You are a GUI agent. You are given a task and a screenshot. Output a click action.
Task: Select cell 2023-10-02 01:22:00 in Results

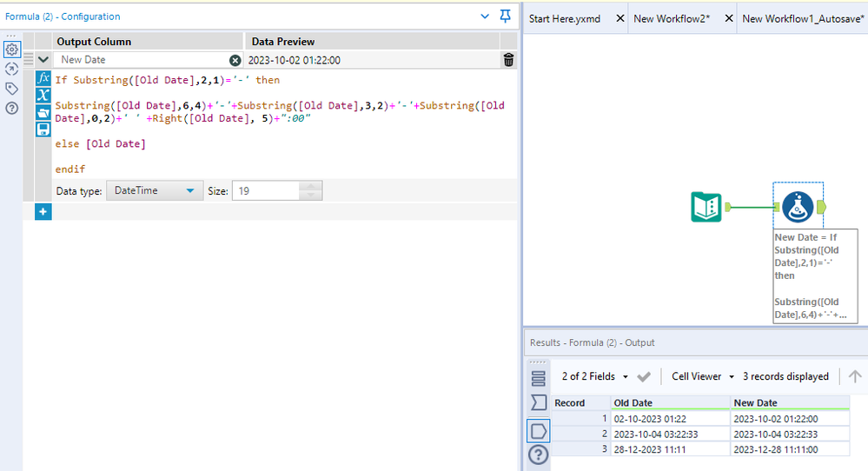tap(790, 419)
